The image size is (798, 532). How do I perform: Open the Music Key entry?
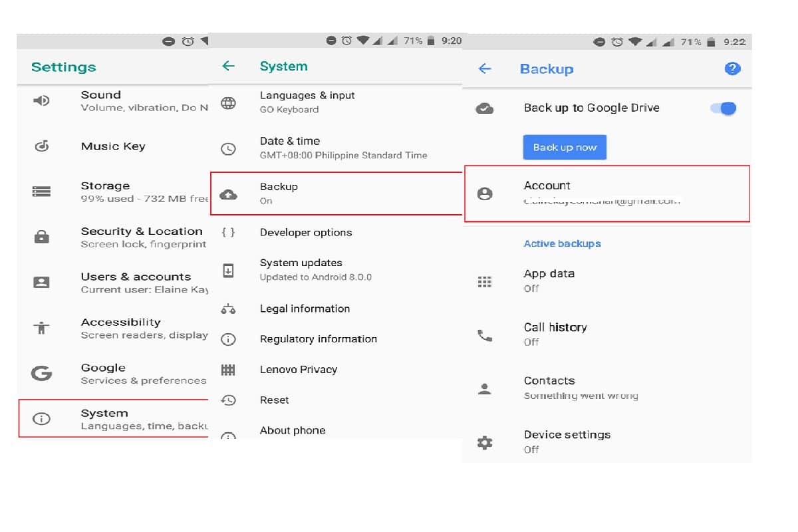[112, 146]
